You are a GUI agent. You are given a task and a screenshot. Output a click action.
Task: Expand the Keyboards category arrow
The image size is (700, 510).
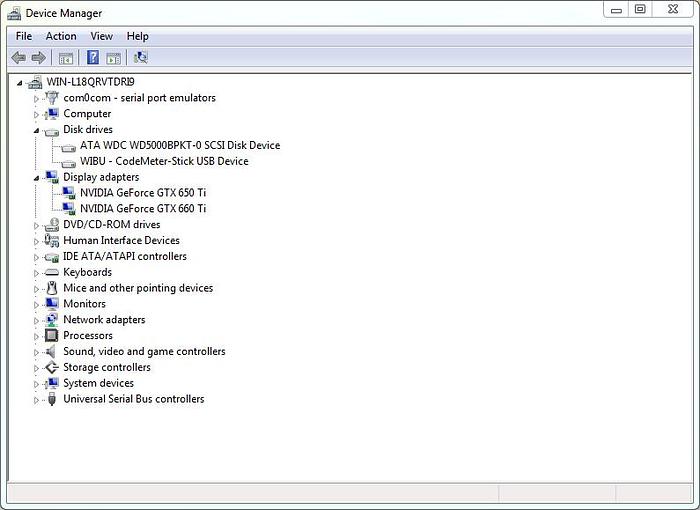tap(37, 273)
